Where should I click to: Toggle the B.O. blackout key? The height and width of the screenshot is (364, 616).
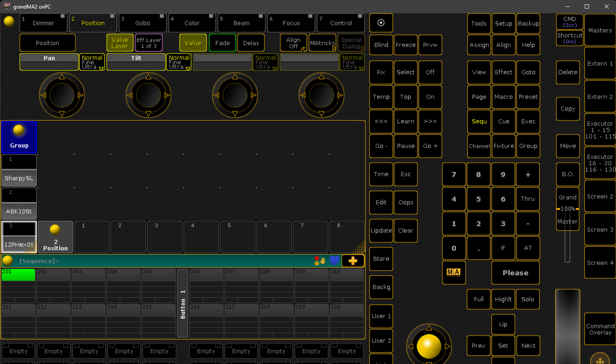(x=568, y=174)
